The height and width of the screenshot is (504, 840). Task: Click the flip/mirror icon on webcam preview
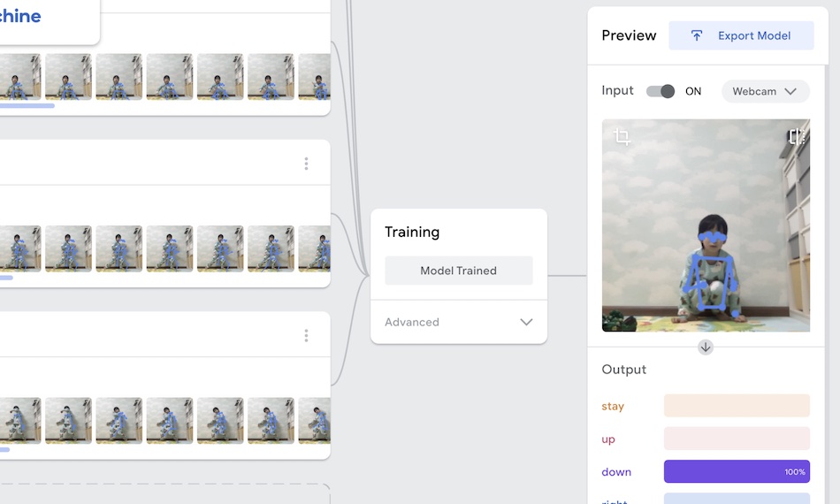click(796, 136)
